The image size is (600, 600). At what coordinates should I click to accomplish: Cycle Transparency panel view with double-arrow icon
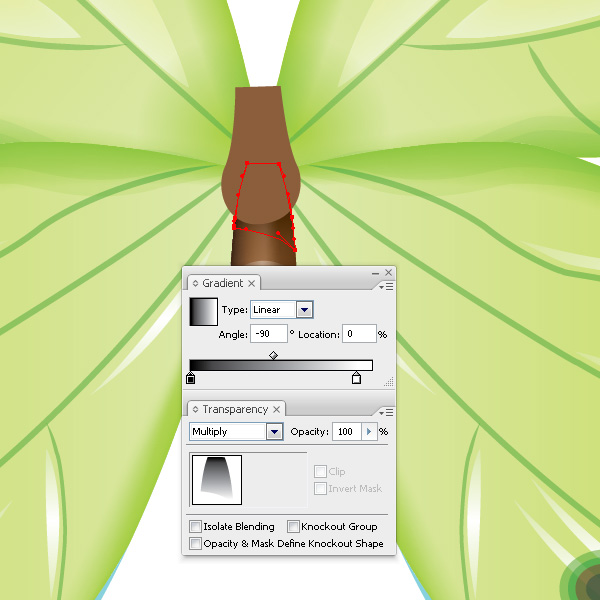click(x=195, y=409)
